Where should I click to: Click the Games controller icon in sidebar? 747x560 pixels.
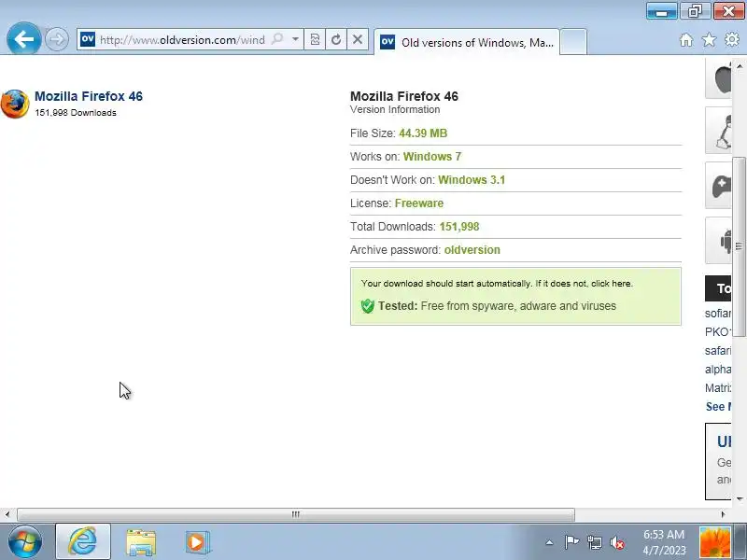718,186
